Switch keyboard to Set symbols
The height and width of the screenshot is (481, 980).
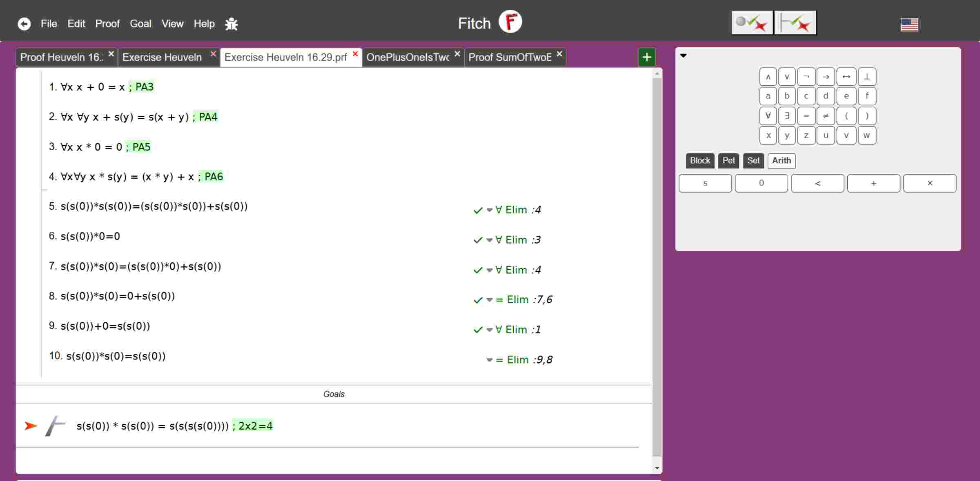(x=753, y=161)
